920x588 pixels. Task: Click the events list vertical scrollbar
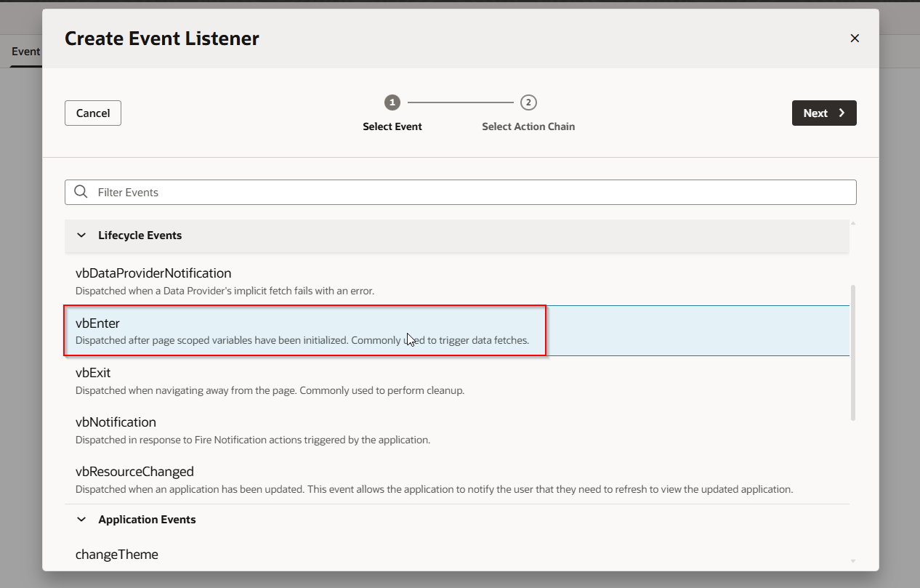[x=853, y=353]
